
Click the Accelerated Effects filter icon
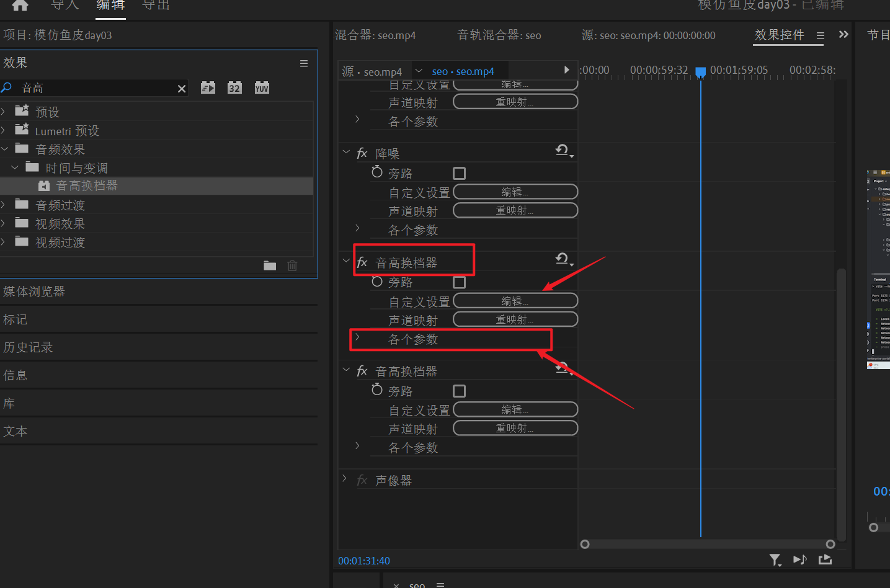point(208,88)
